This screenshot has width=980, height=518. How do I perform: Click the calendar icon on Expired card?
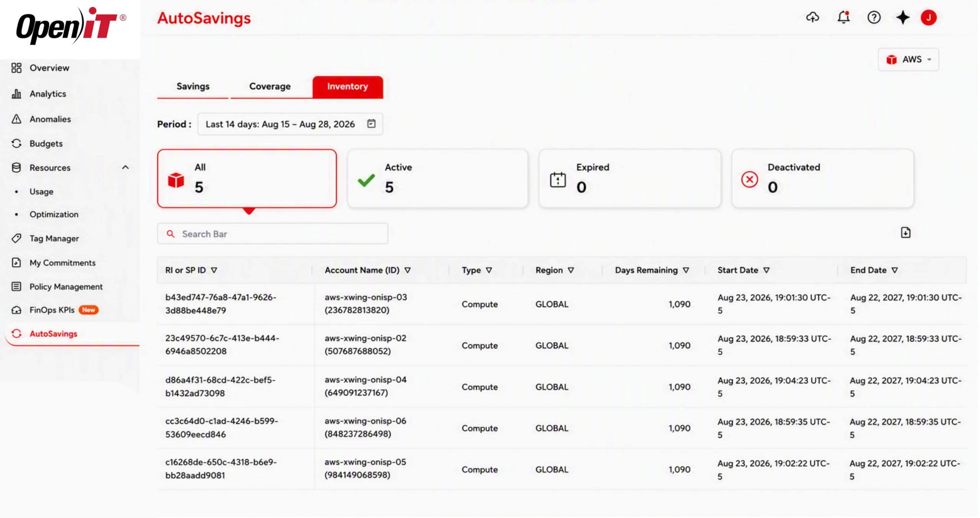coord(557,180)
